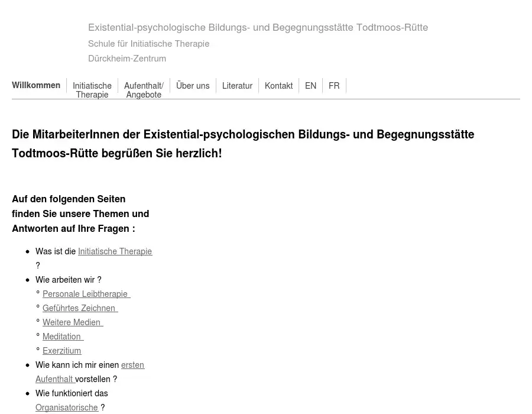The image size is (532, 414).
Task: Select Initiatische Therapie in the navigation bar
Action: tap(92, 90)
